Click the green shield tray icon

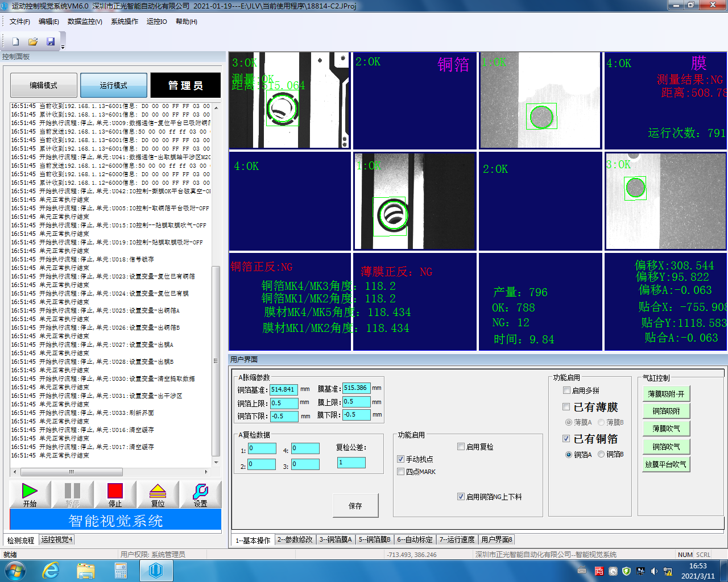pyautogui.click(x=627, y=571)
